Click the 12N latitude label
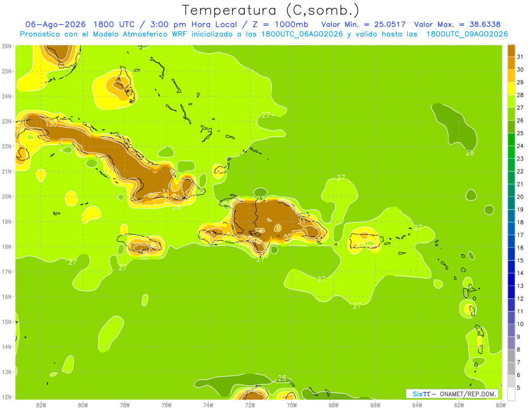Image resolution: width=532 pixels, height=411 pixels. [x=6, y=397]
